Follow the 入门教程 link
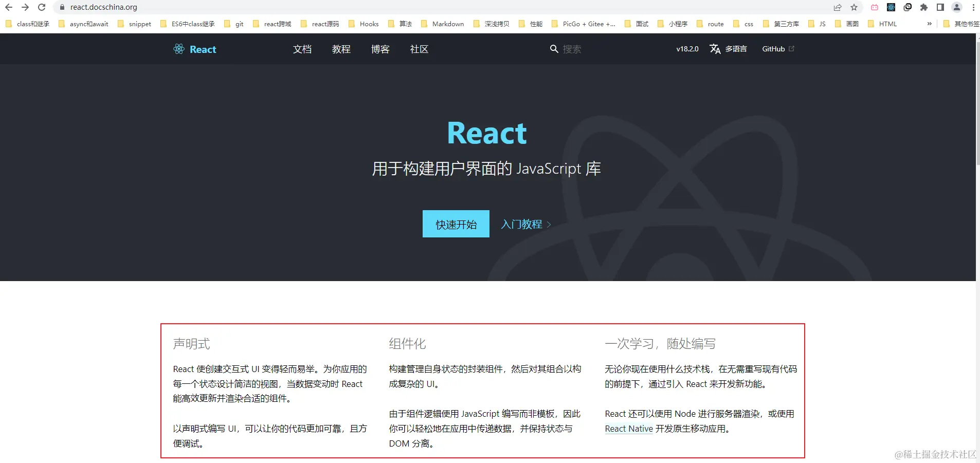Screen dimensions: 980x463 pos(526,224)
